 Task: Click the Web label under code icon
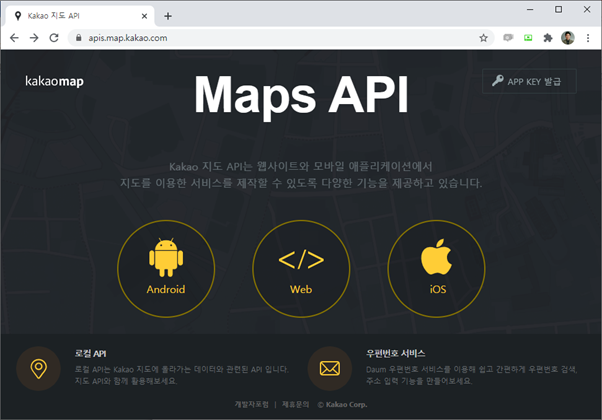click(301, 289)
